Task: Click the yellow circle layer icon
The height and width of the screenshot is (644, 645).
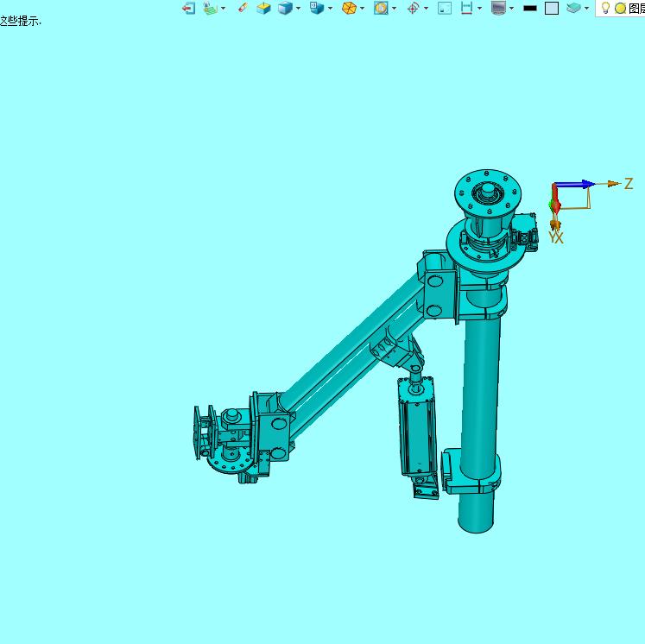Action: [x=620, y=9]
